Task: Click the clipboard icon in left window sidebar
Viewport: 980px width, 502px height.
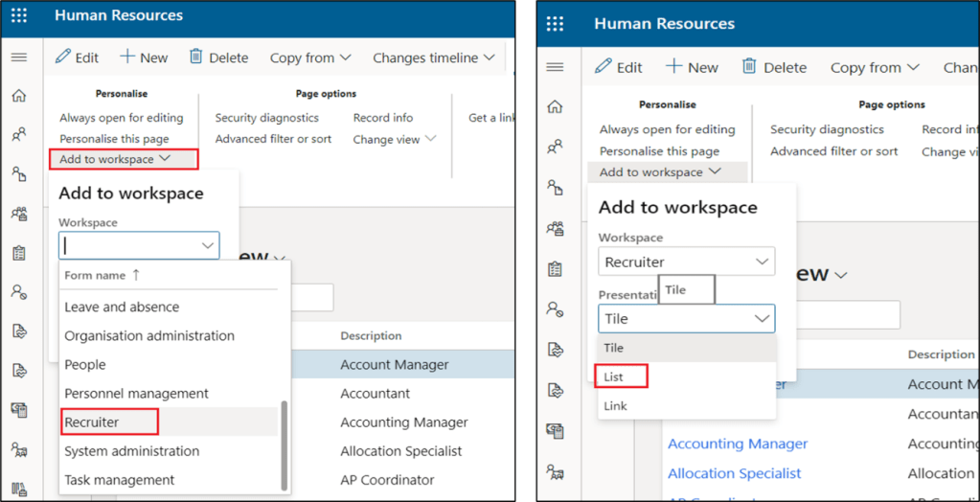Action: [18, 254]
